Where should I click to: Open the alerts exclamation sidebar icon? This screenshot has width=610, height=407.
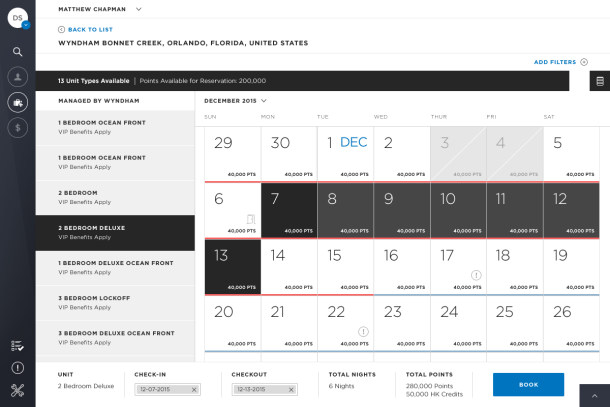click(x=18, y=368)
